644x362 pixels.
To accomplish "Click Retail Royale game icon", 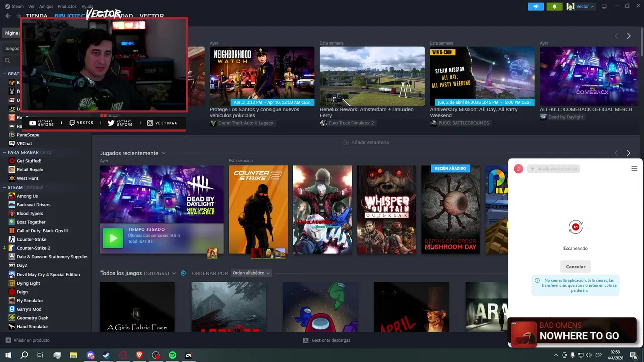I will (12, 170).
